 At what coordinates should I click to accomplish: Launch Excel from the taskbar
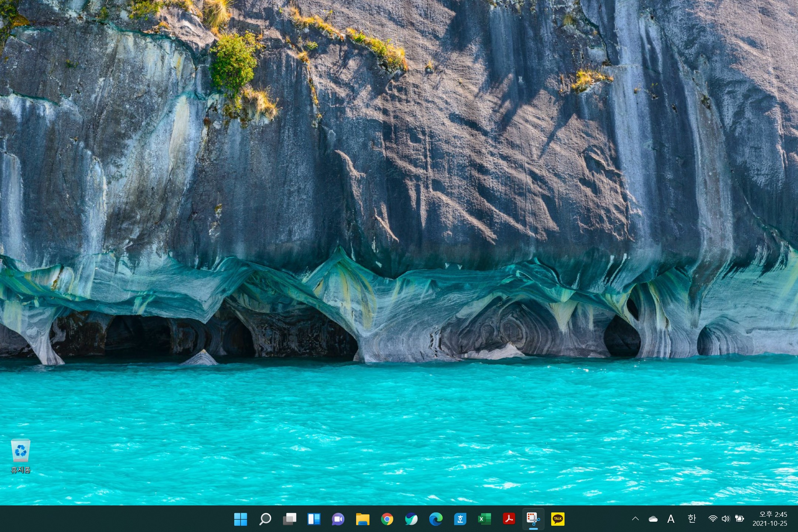point(484,519)
